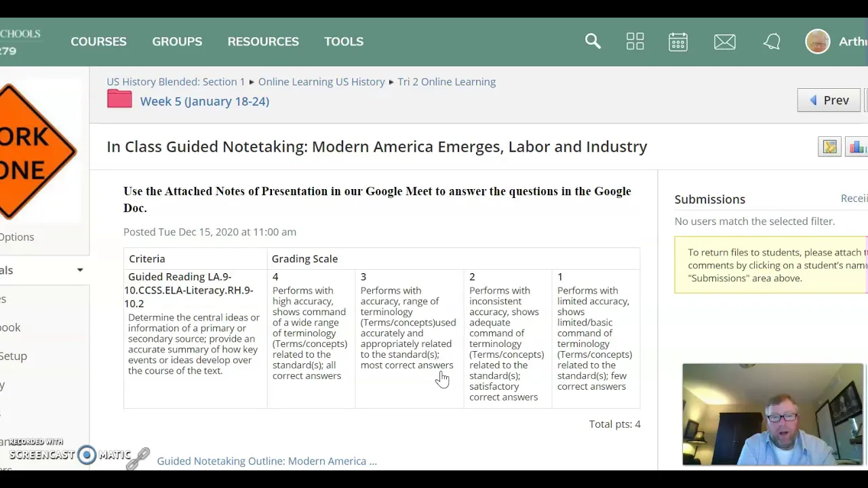Screen dimensions: 868x488
Task: Open the search magnifier icon
Action: tap(593, 41)
